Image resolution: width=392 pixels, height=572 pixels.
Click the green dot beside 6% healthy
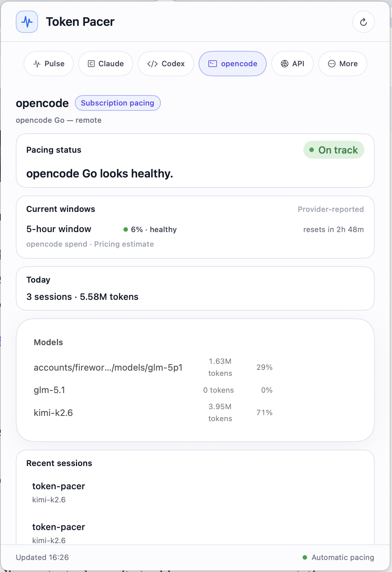[126, 229]
